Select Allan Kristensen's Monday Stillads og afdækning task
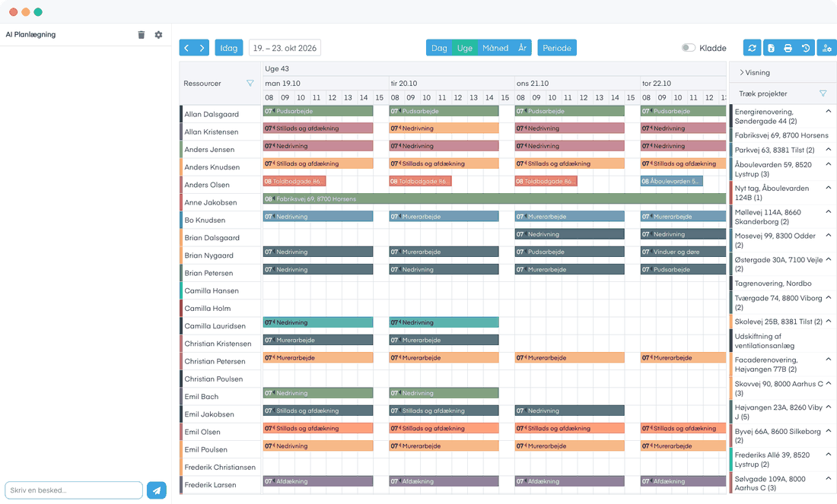The width and height of the screenshot is (837, 504). [x=318, y=128]
